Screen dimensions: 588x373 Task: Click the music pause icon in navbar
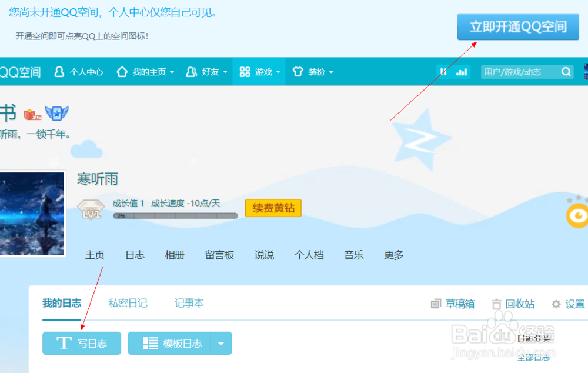point(443,71)
